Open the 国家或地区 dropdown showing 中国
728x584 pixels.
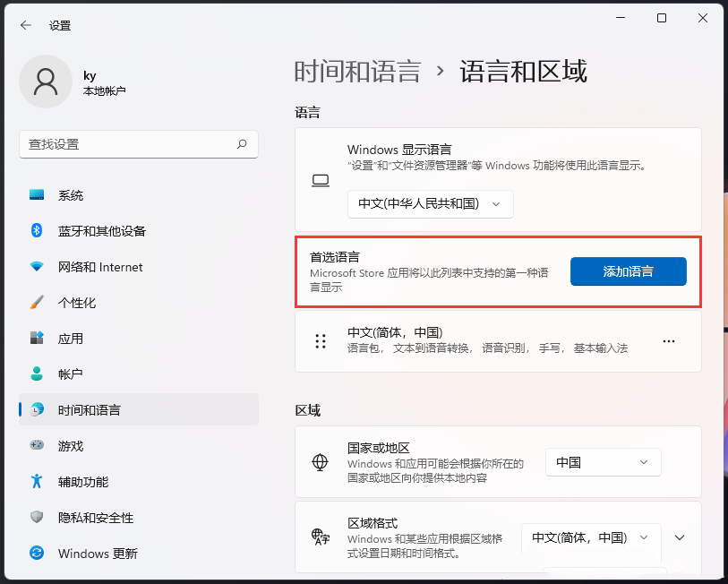tap(603, 462)
